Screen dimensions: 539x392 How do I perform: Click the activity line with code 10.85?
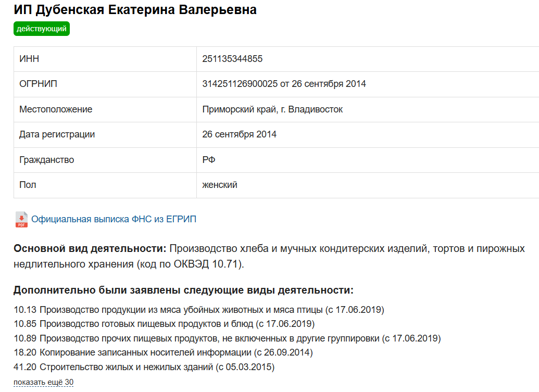[x=164, y=324]
